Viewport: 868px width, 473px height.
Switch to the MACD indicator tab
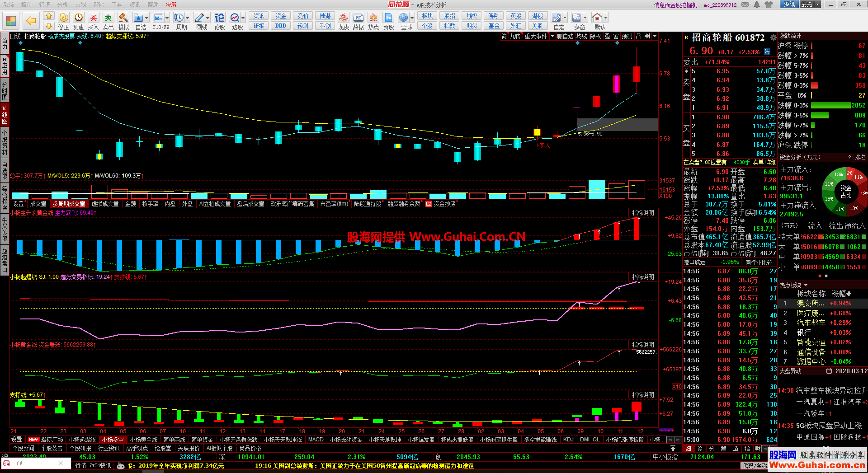point(316,440)
